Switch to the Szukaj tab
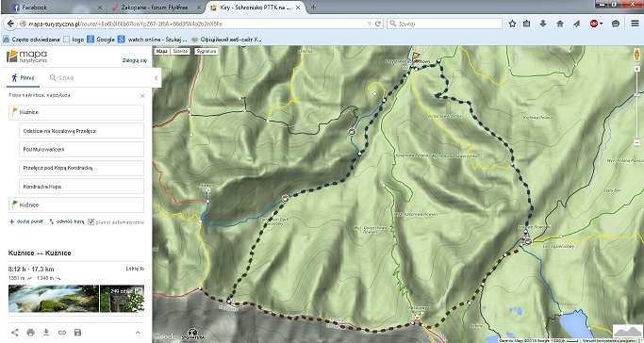Image resolution: width=644 pixels, height=343 pixels. pyautogui.click(x=61, y=77)
